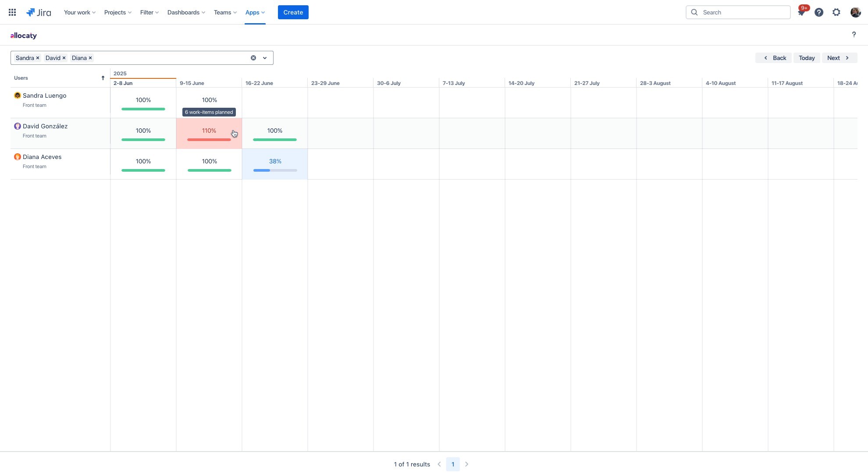Open the Jira app switcher grid
This screenshot has height=473, width=868.
click(12, 12)
